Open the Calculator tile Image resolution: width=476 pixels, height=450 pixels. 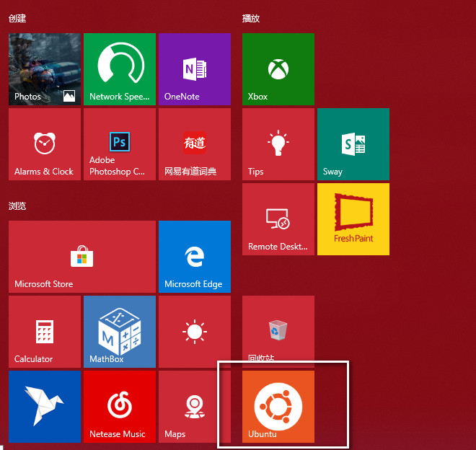(44, 332)
